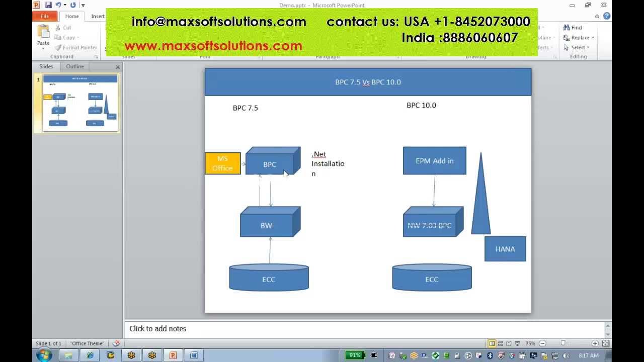Close the Slides/Outline pane
This screenshot has height=362, width=644.
(x=118, y=67)
